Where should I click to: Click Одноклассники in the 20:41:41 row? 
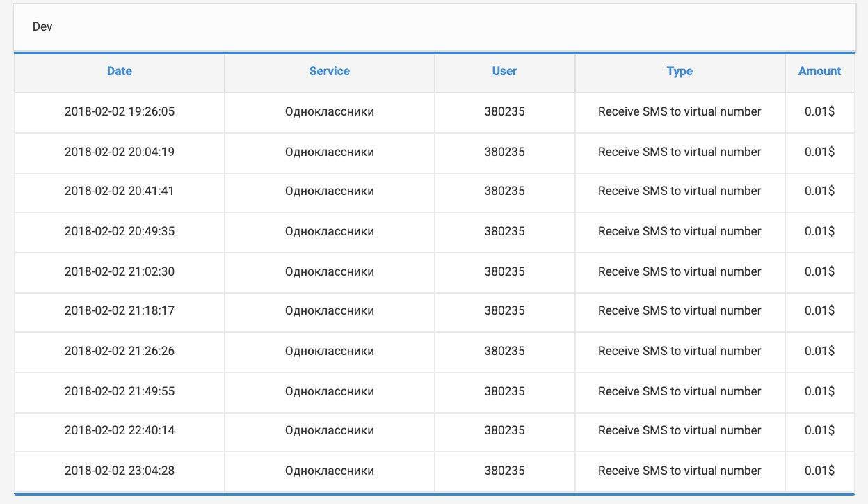330,191
